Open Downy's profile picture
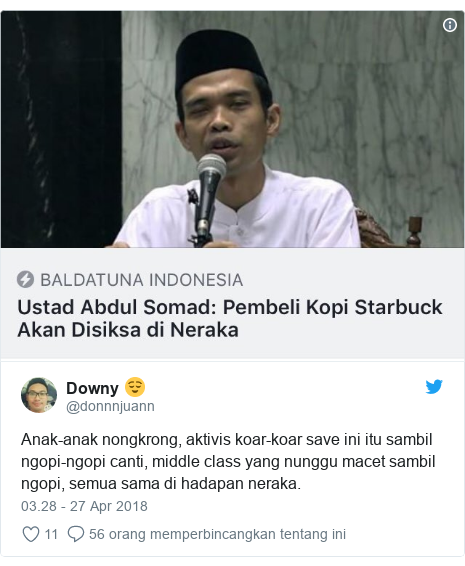This screenshot has width=465, height=566. pyautogui.click(x=39, y=395)
